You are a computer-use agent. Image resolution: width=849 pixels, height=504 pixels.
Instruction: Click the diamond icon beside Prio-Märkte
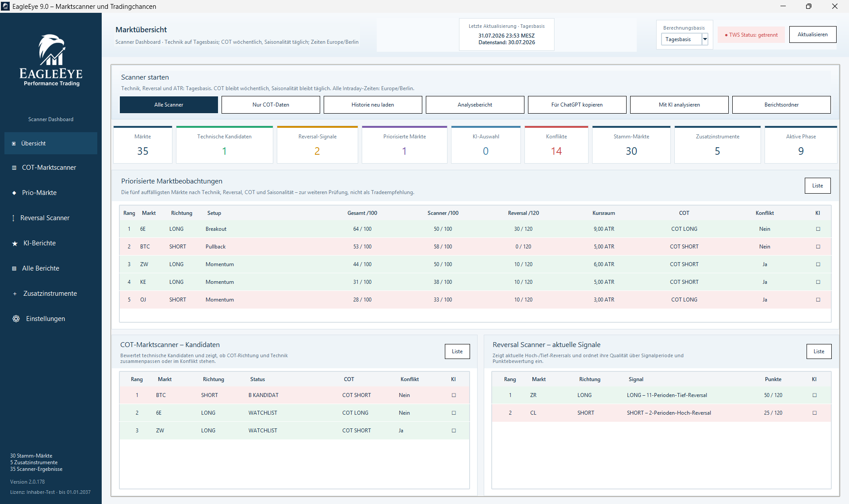14,193
